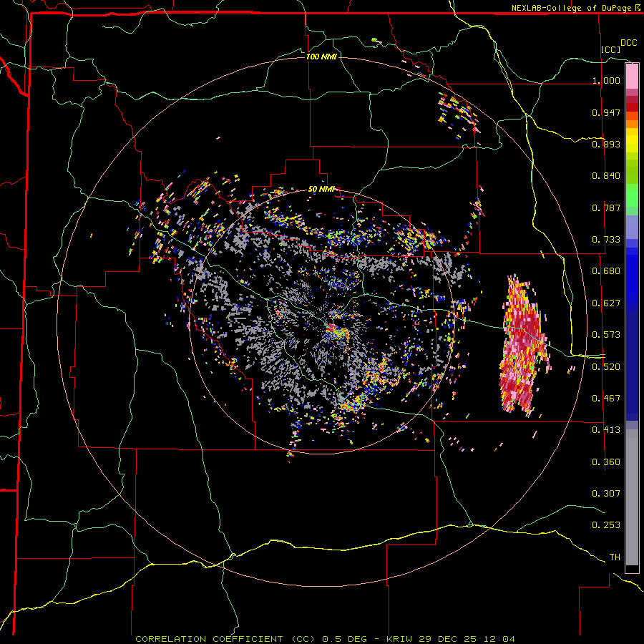Select the 0.893 legend value
Screen dimensions: 644x644
606,144
